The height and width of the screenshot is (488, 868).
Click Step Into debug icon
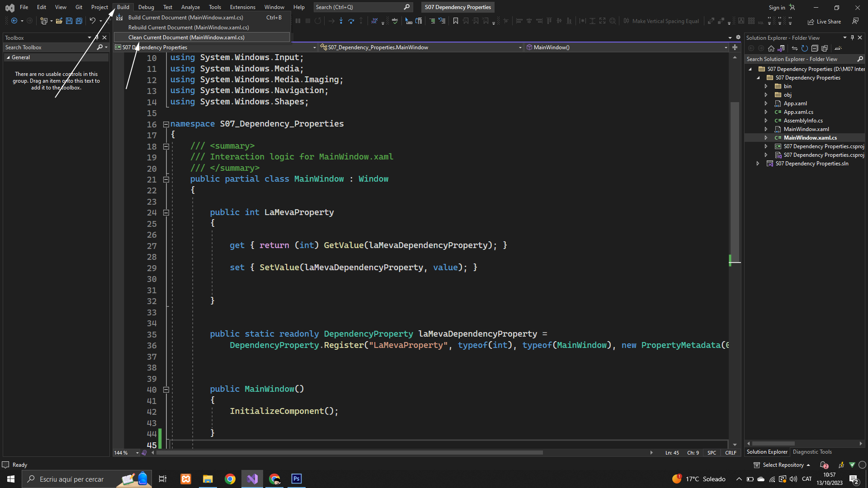coord(341,21)
